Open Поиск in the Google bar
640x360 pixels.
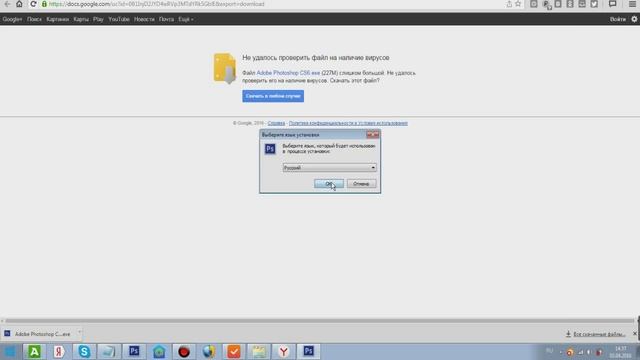[x=34, y=19]
